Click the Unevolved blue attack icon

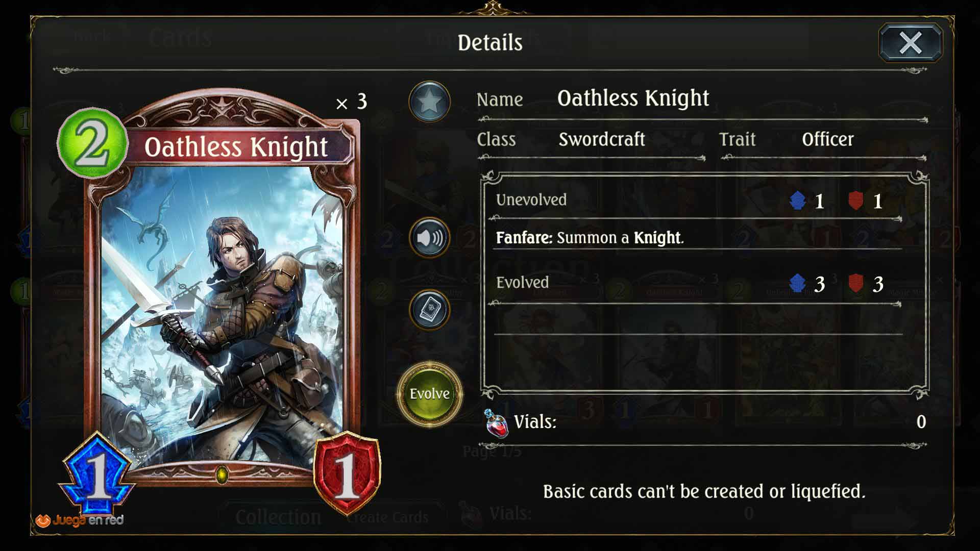[x=797, y=201]
